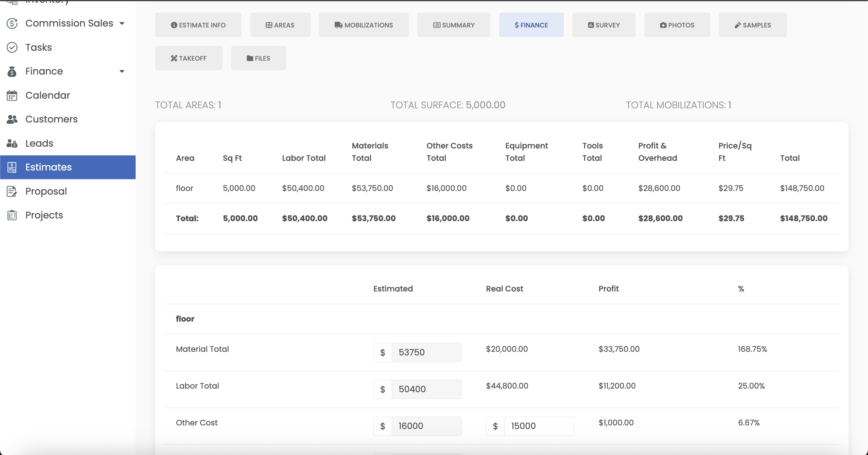The width and height of the screenshot is (868, 455).
Task: Select the Finance money bag icon
Action: tap(12, 71)
